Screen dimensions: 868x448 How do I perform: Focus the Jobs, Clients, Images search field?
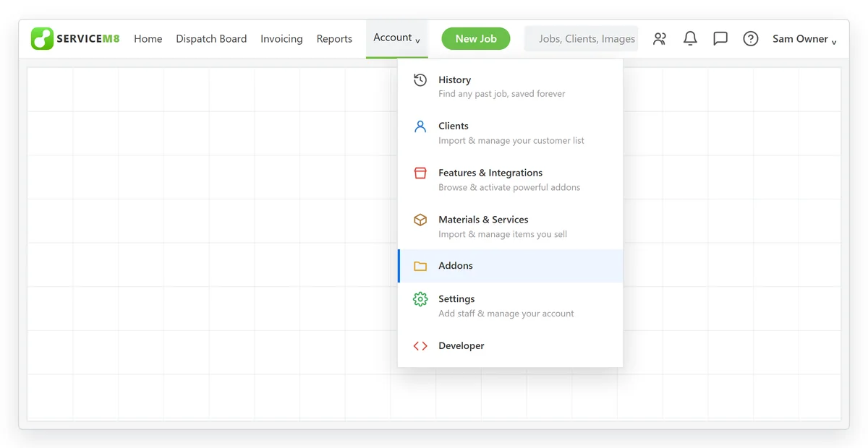click(582, 39)
